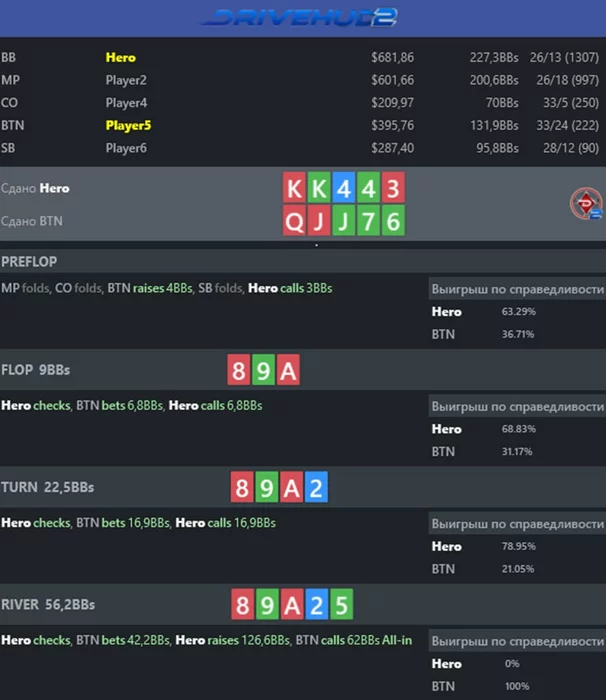
Task: Click Player6's stats 28/12 (90)
Action: coord(571,148)
